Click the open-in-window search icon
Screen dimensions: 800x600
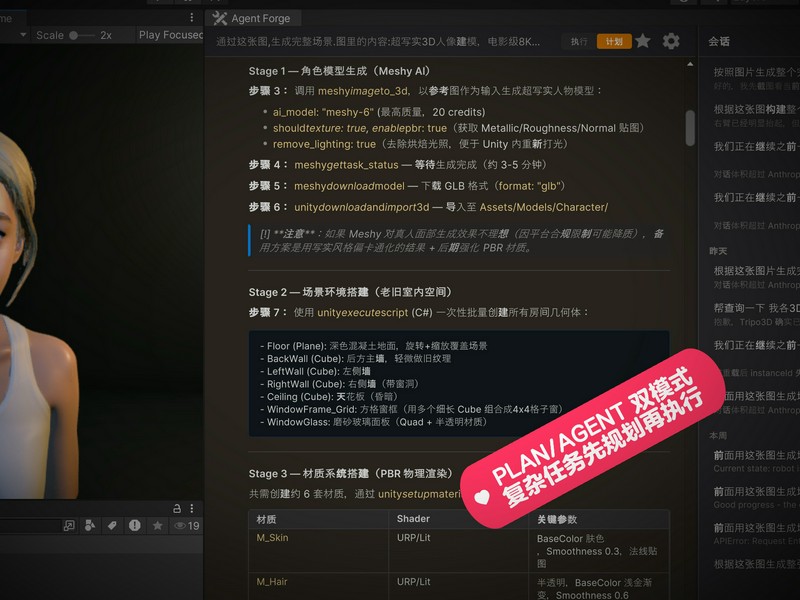coord(69,526)
